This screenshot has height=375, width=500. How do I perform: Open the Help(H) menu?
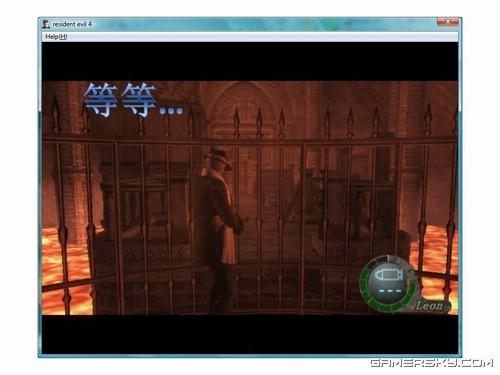pos(56,37)
